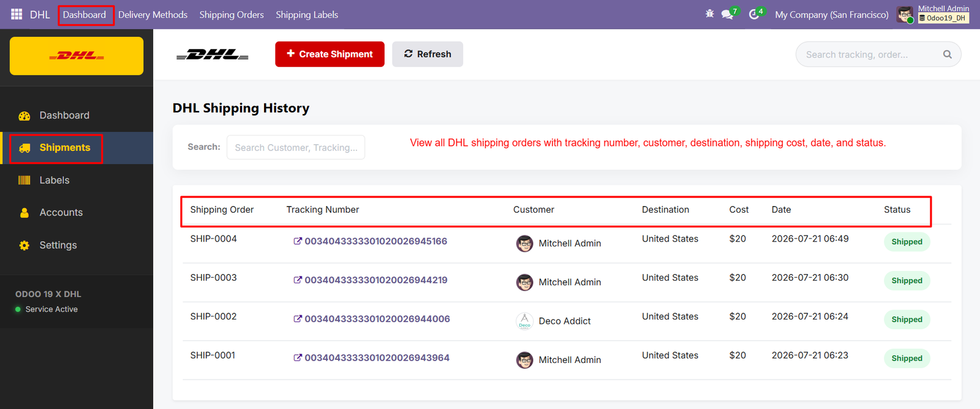The image size is (980, 409).
Task: Click the debug bug icon in top bar
Action: (x=709, y=13)
